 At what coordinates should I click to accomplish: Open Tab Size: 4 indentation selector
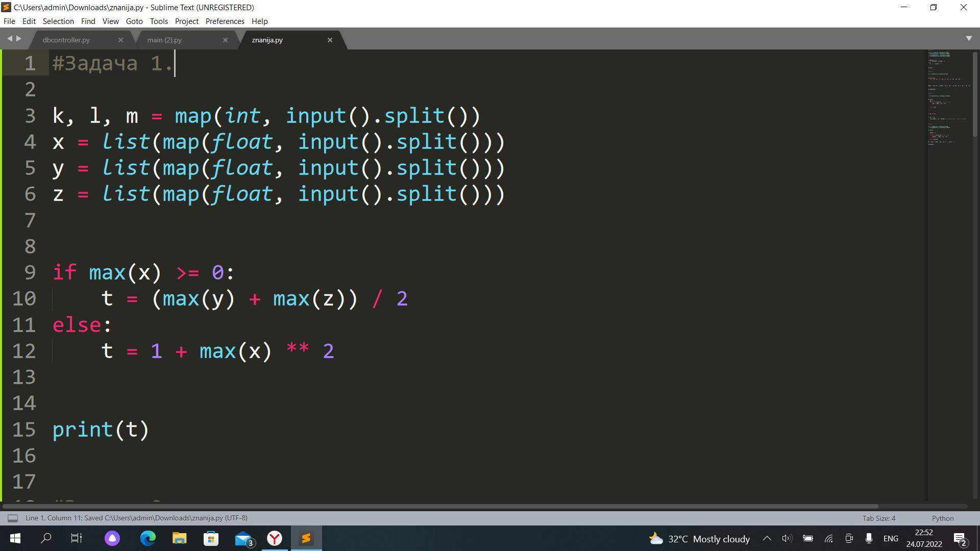tap(878, 518)
